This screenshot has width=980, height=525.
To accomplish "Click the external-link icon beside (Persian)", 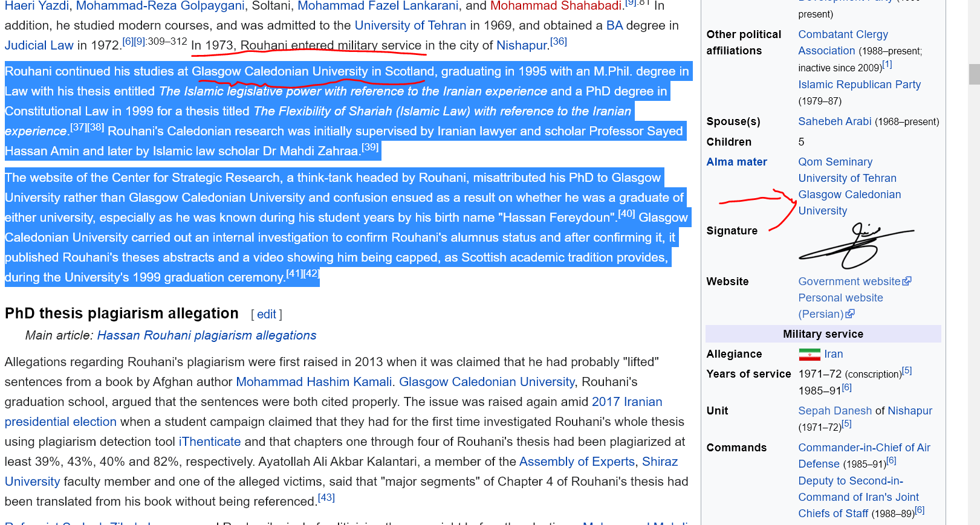I will [850, 314].
